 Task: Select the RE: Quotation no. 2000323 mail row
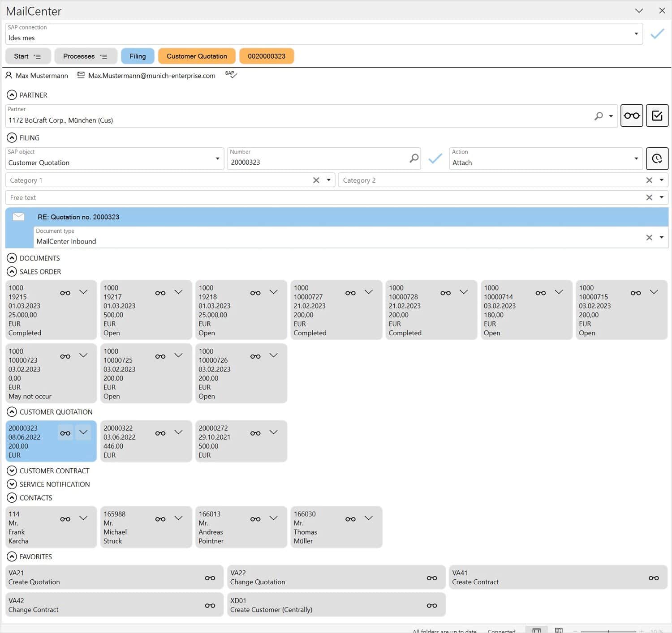(337, 217)
